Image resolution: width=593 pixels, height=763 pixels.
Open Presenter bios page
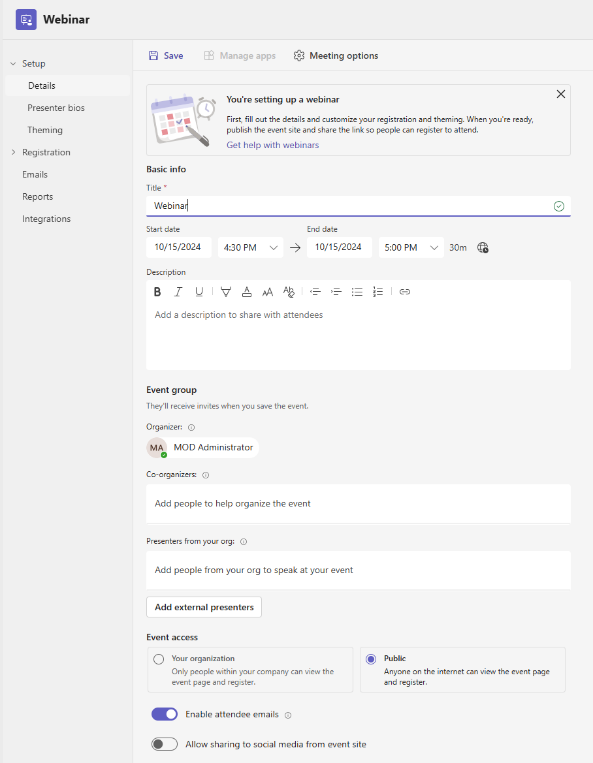(56, 108)
